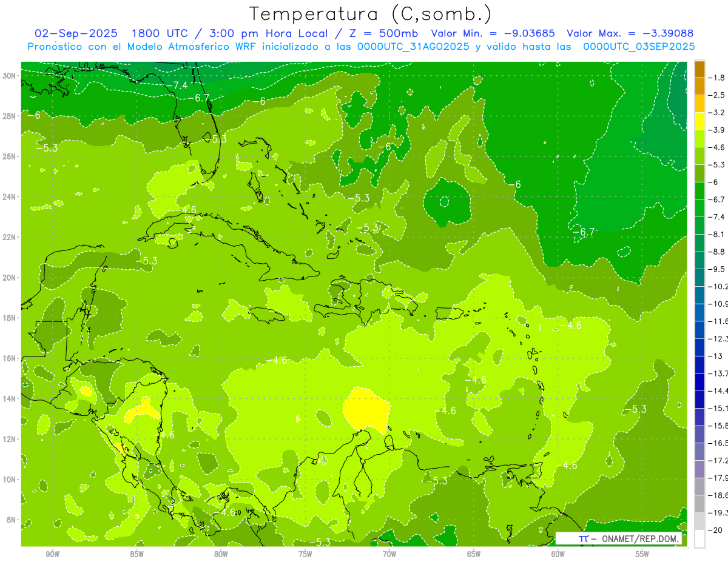Pick the teal swatch between -9.5 and -10.2
Viewport: 728px width, 562px height.
coord(699,278)
